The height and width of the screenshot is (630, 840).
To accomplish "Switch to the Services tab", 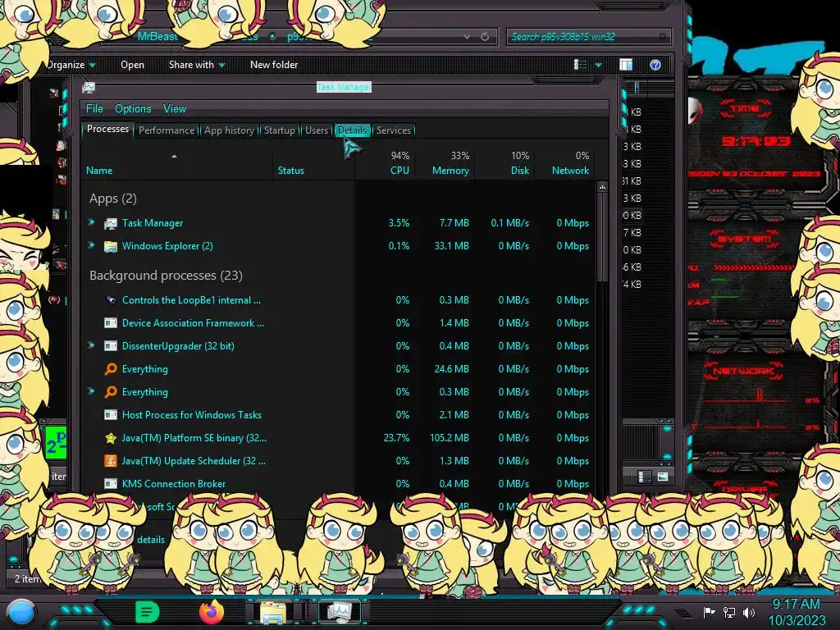I will pos(394,130).
